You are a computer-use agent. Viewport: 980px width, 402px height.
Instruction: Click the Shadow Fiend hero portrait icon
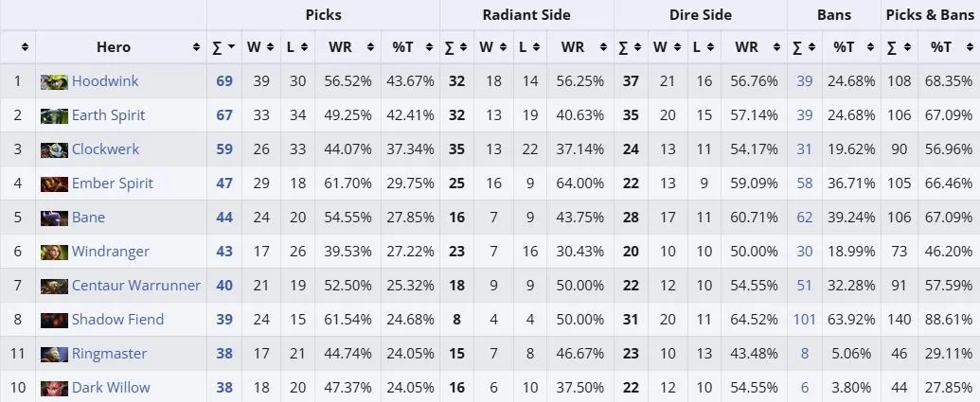coord(54,320)
